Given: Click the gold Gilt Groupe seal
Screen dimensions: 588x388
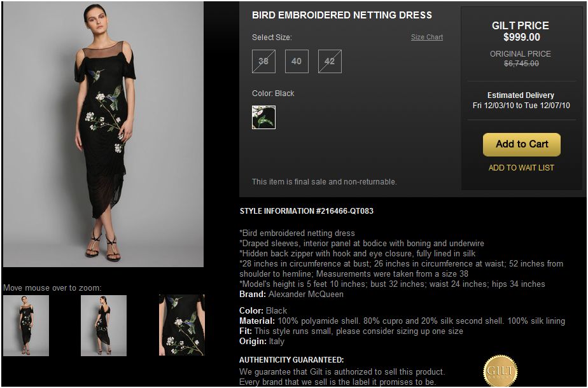Looking at the screenshot, I should click(x=500, y=371).
